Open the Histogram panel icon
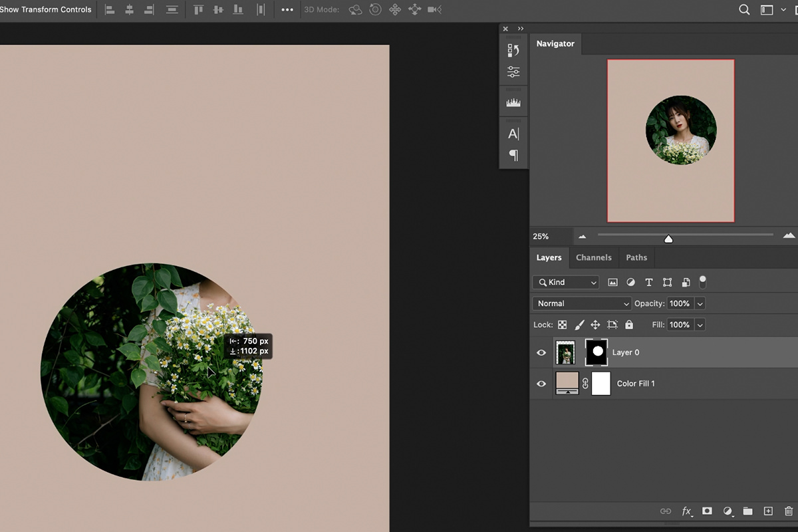 [513, 101]
